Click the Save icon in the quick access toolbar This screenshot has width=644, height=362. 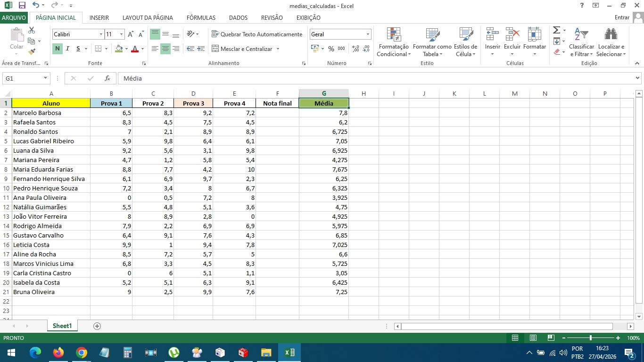[x=22, y=6]
